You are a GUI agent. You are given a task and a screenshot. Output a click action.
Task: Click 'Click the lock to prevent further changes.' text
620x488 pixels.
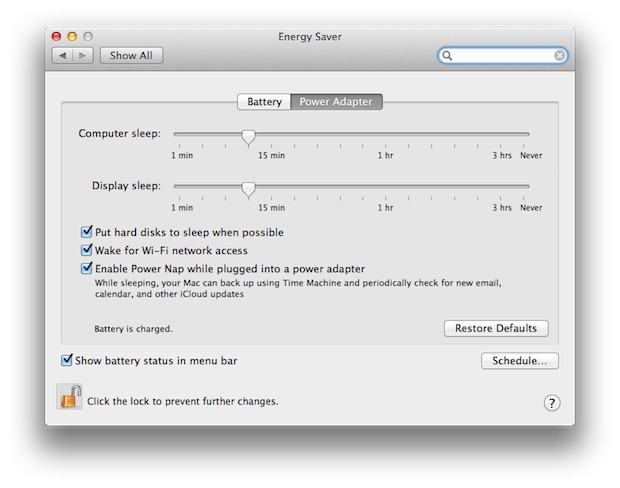[x=183, y=401]
